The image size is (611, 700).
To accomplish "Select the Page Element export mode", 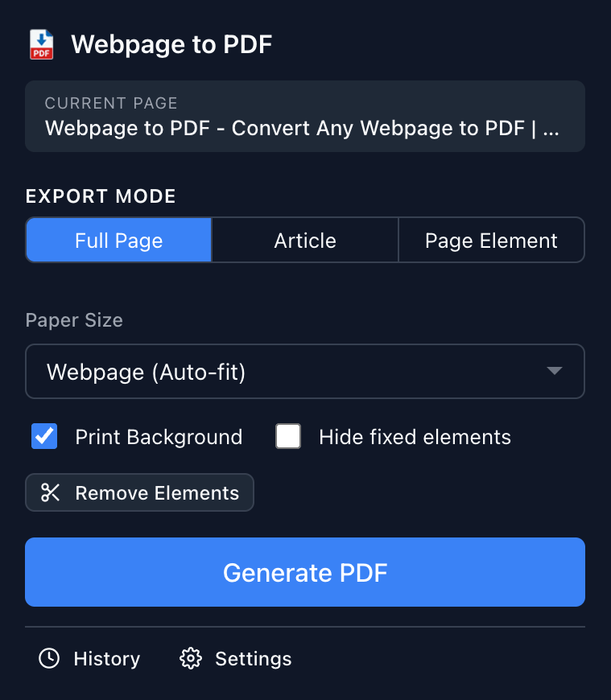I will point(491,240).
